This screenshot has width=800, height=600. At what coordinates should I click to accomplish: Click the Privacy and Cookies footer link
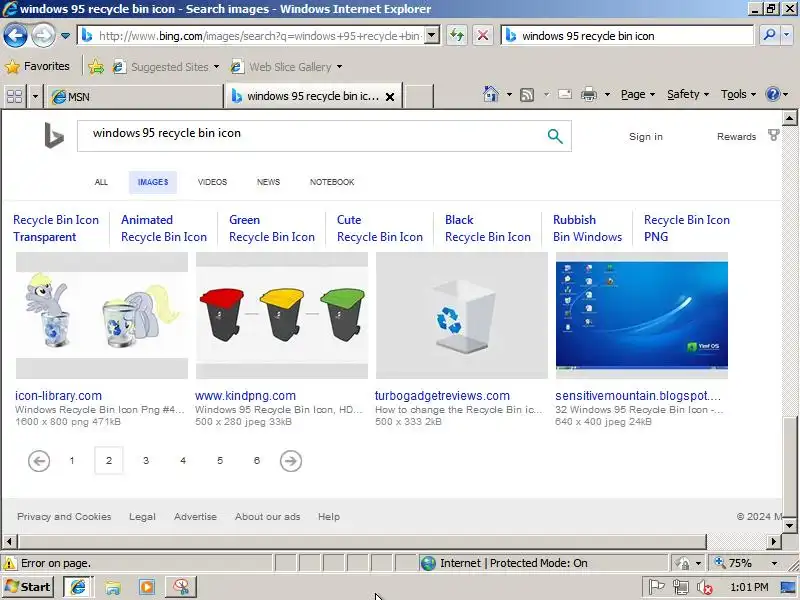coord(64,516)
